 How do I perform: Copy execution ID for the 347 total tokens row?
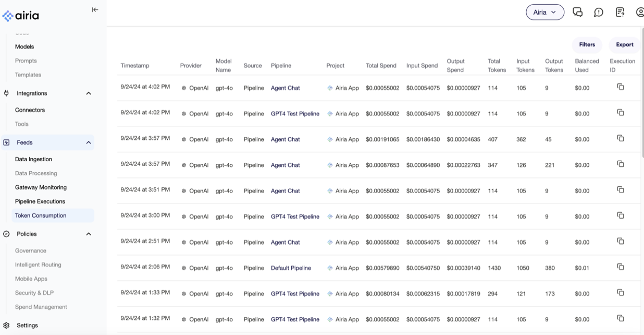621,164
